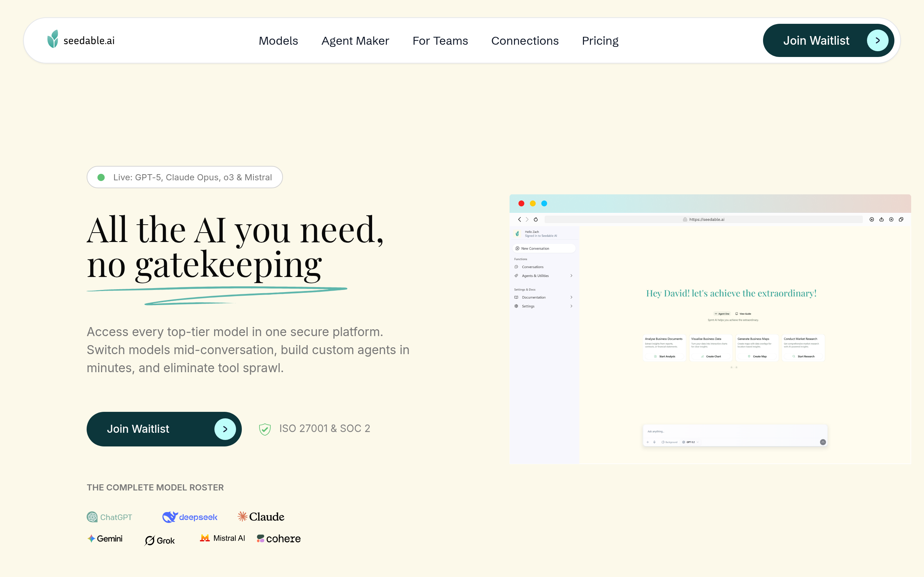Click the Claude logo in model roster
Image resolution: width=924 pixels, height=577 pixels.
coord(261,517)
